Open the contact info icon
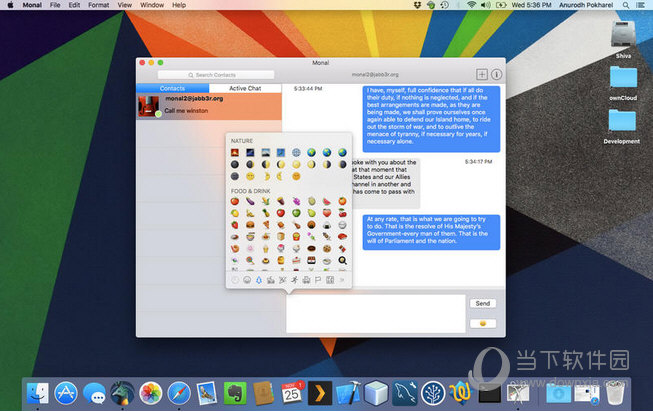The height and width of the screenshot is (412, 653). tap(496, 75)
